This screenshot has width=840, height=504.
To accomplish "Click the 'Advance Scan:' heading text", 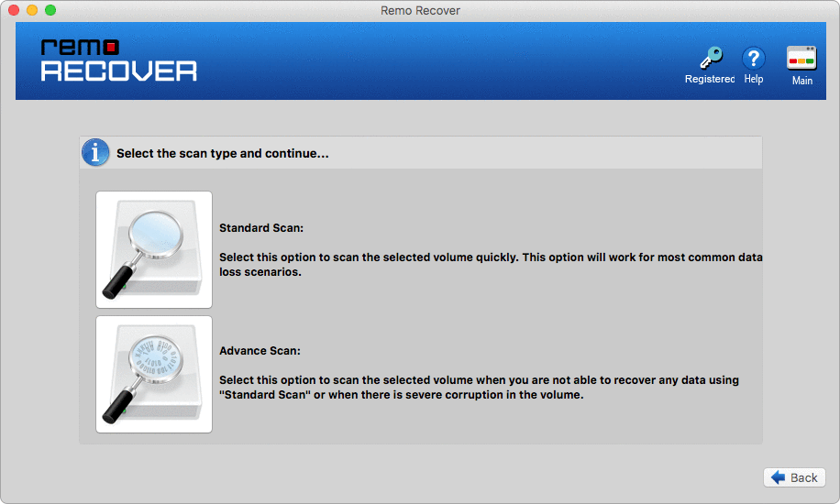I will point(260,350).
